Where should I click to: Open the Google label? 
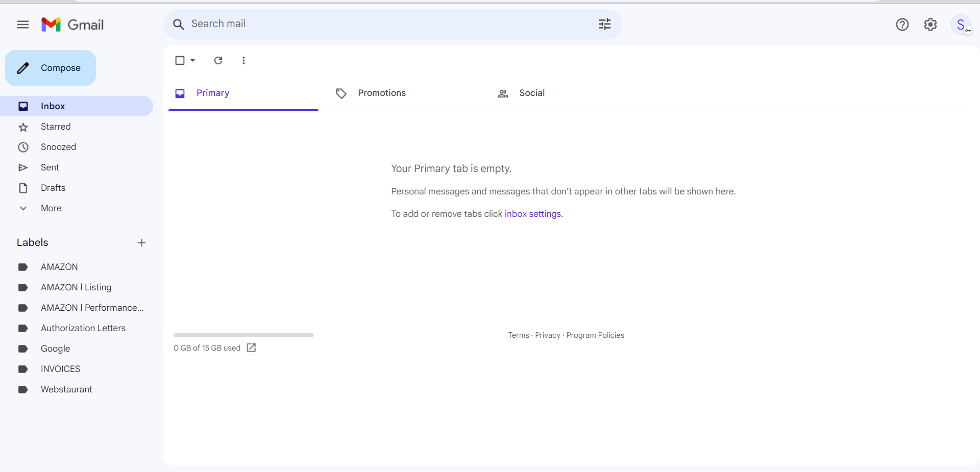[x=77, y=349]
